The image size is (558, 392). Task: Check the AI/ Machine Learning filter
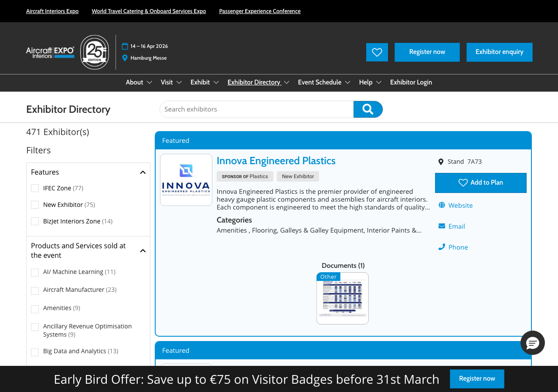[35, 272]
